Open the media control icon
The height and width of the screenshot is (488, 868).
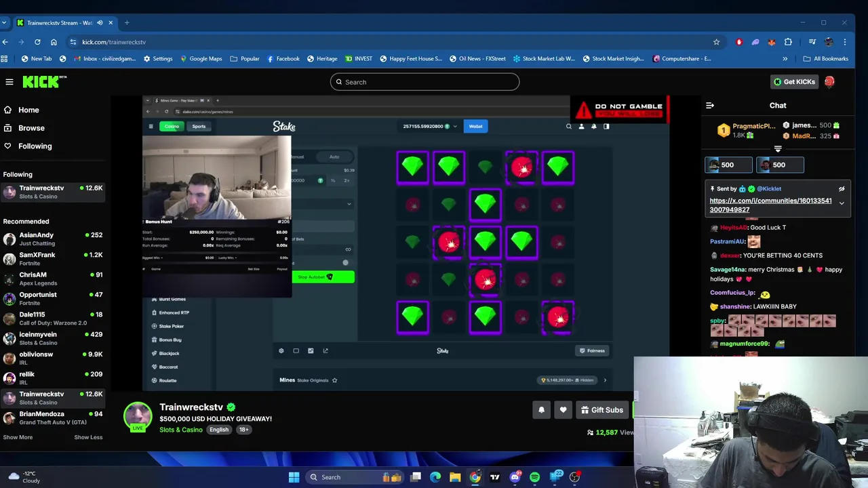click(812, 42)
